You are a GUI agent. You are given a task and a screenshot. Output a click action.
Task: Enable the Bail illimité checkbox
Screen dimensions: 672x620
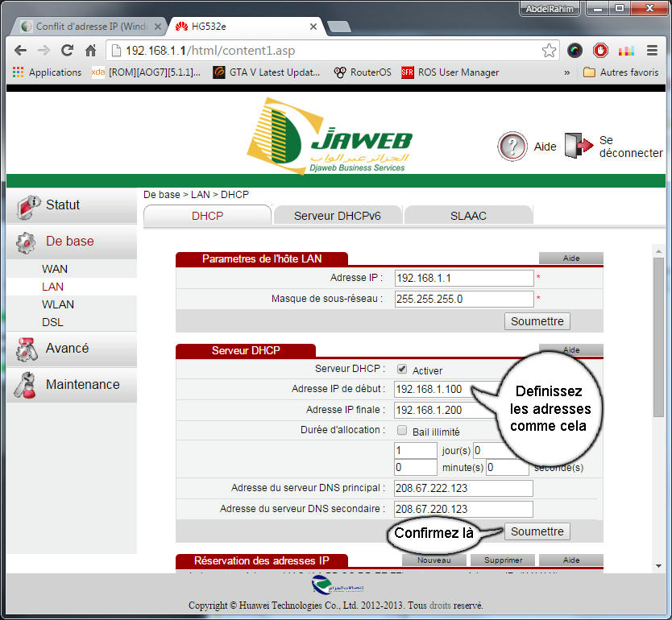[x=401, y=430]
